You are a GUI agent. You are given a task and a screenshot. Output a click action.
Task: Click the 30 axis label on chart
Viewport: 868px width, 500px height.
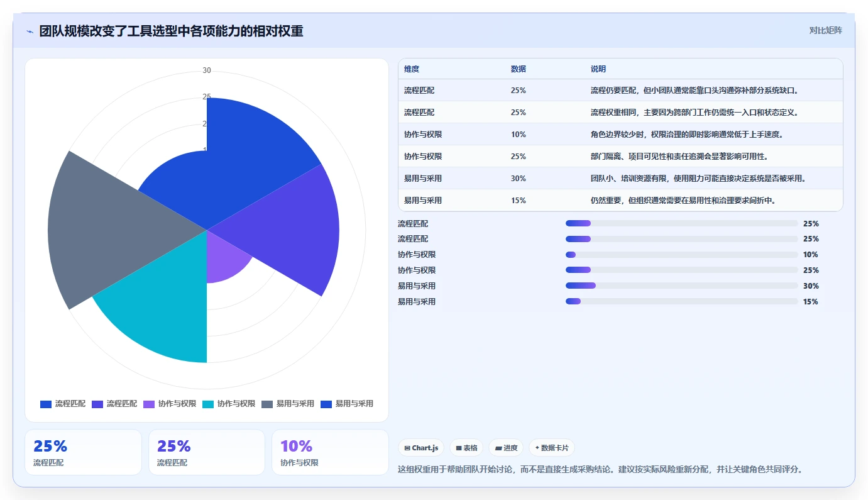tap(207, 70)
